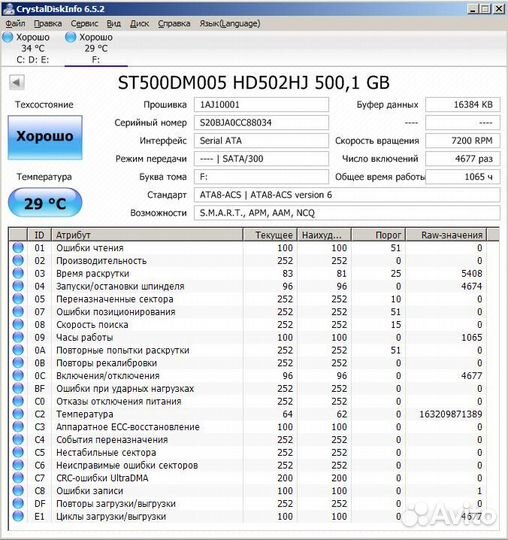Viewport: 508px width, 540px height.
Task: Click the previous disk arrow button
Action: pos(17,82)
